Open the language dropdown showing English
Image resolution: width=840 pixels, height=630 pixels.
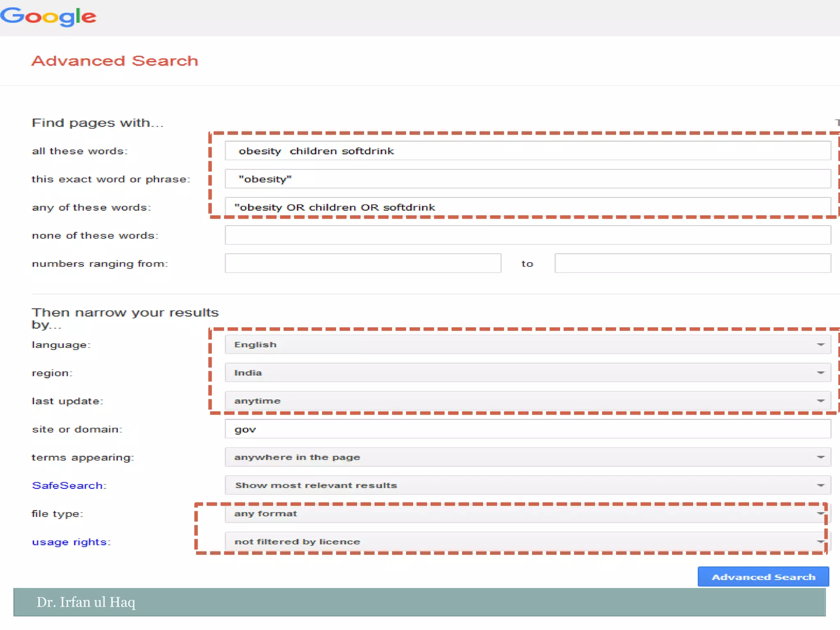(527, 345)
